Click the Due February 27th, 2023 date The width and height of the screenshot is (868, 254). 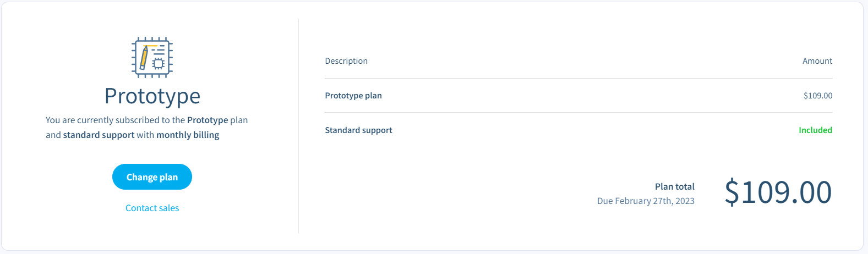(x=646, y=201)
